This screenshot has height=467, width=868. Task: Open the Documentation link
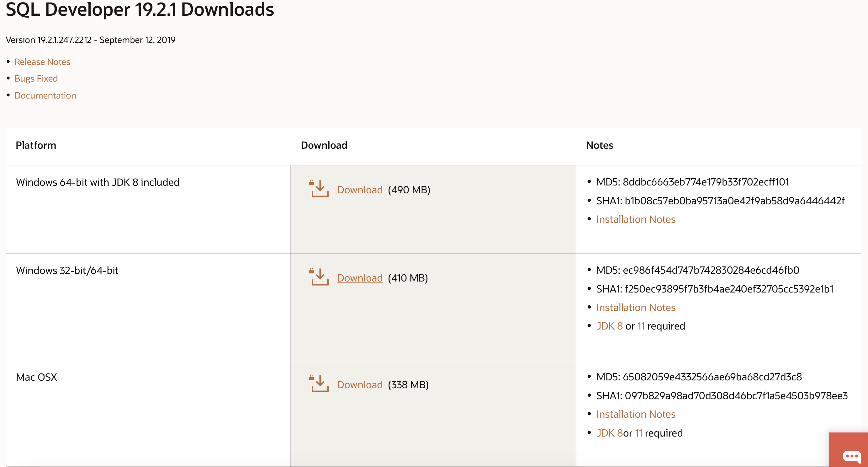coord(45,95)
